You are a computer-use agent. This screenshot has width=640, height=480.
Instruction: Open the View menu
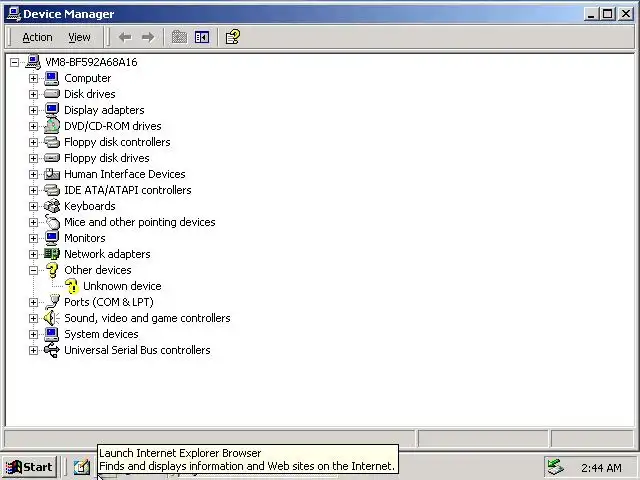pyautogui.click(x=79, y=38)
